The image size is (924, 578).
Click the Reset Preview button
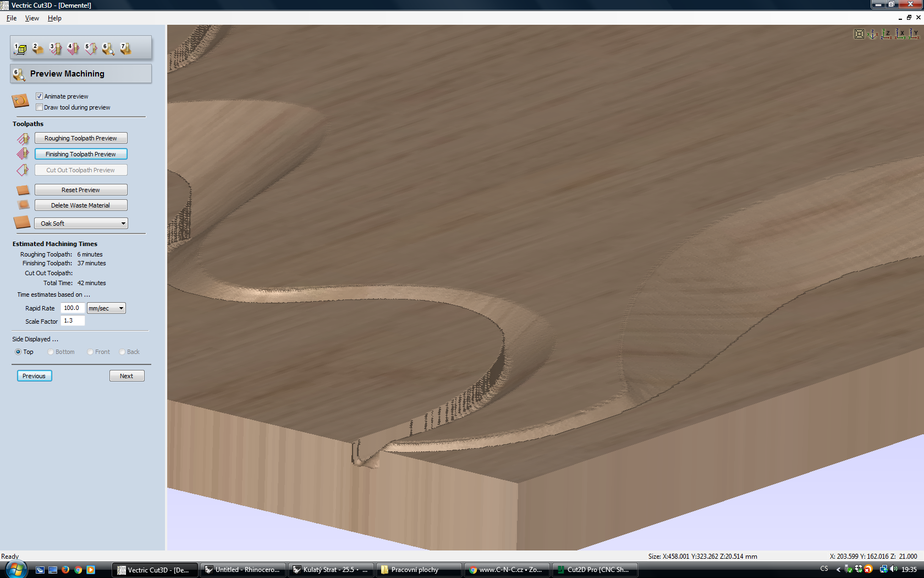click(81, 190)
